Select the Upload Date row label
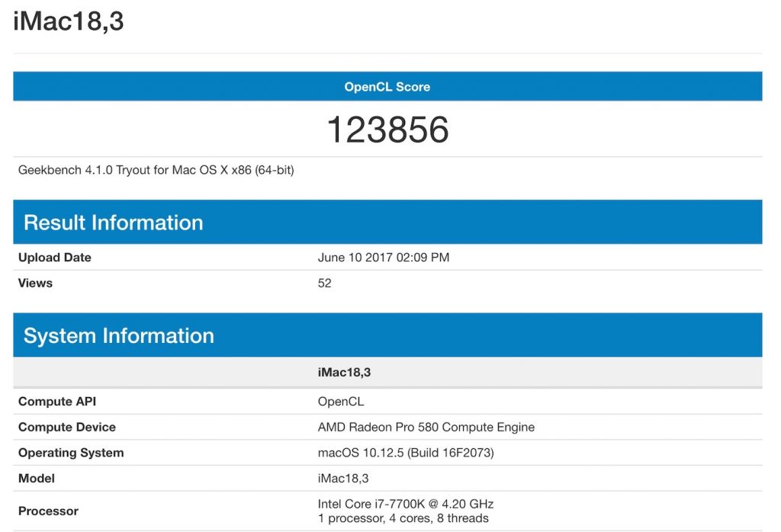This screenshot has height=532, width=781. pyautogui.click(x=54, y=257)
